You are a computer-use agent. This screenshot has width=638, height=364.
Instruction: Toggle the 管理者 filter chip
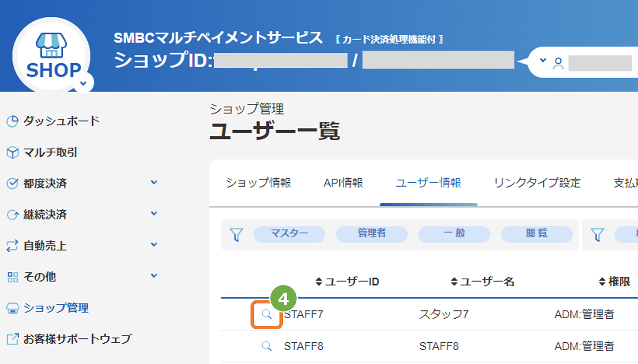click(372, 234)
